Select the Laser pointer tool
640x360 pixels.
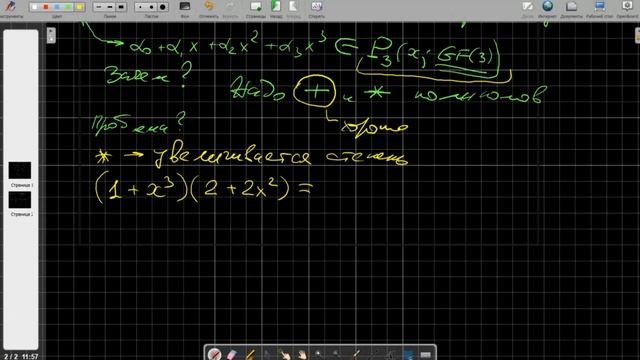tap(355, 354)
